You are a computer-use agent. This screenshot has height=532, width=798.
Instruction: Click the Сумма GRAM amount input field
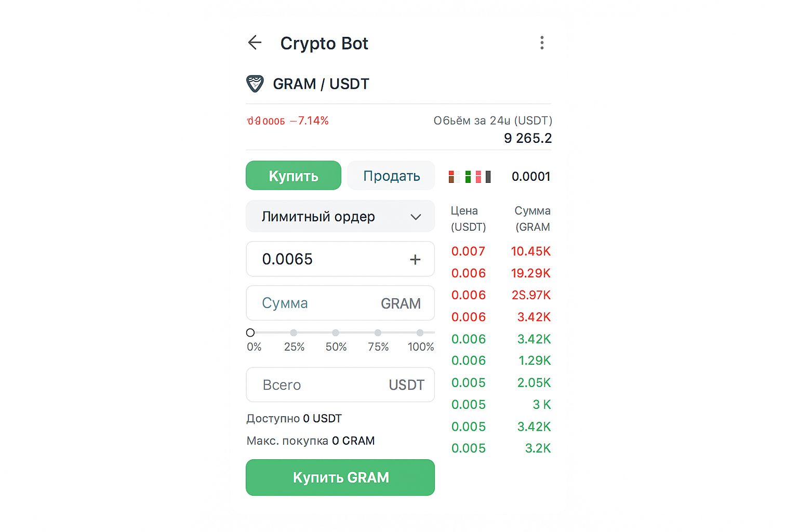(x=340, y=303)
